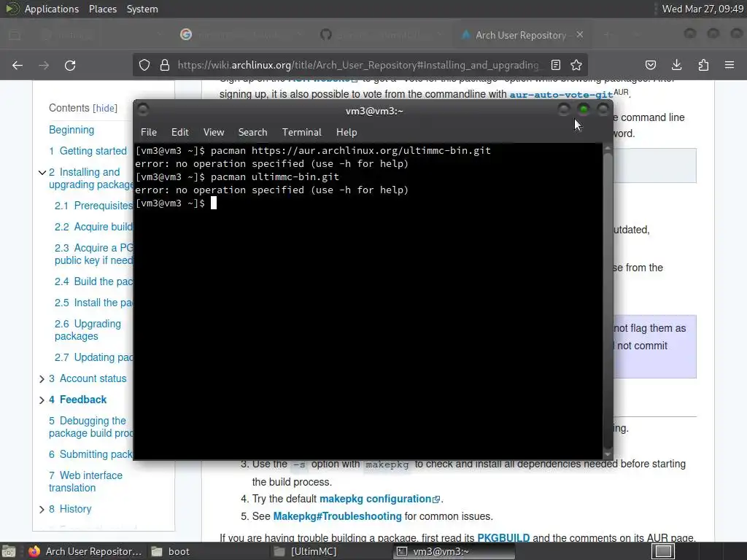Viewport: 747px width, 560px height.
Task: Open the System menu
Action: pyautogui.click(x=142, y=9)
